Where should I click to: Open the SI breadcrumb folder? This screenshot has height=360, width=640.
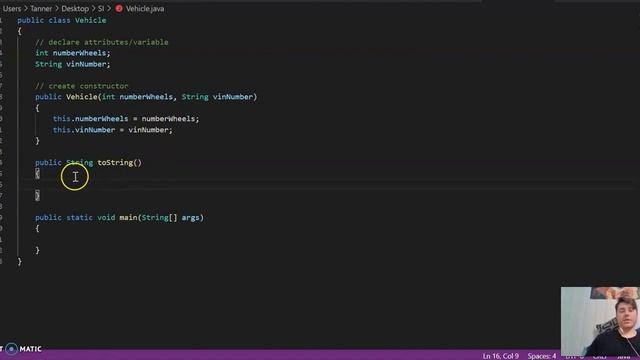[101, 8]
